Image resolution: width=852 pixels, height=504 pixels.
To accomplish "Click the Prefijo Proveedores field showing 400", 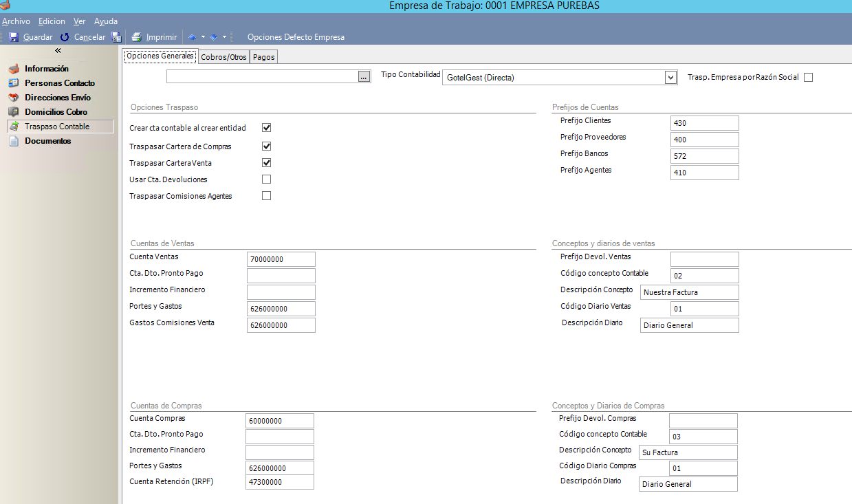I will tap(704, 140).
